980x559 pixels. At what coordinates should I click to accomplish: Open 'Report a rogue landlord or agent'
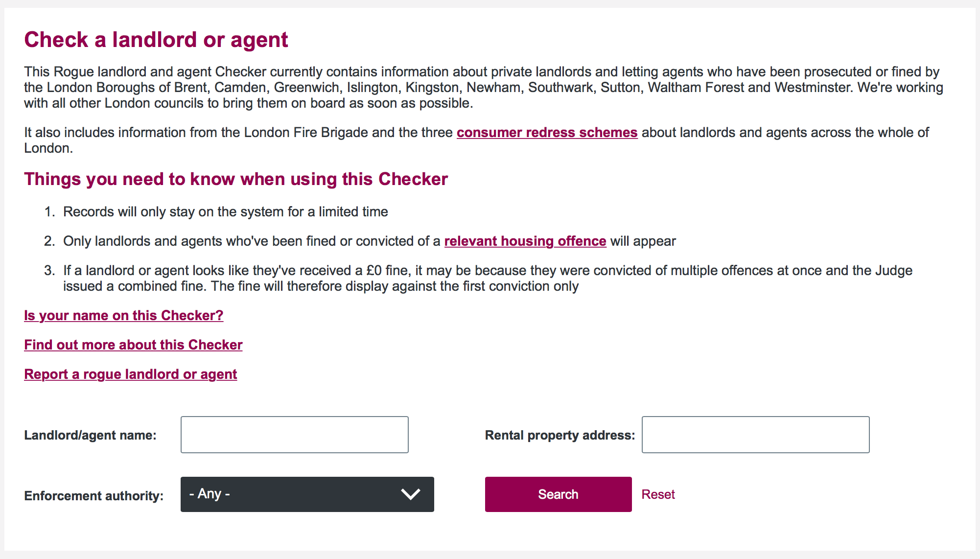coord(131,374)
